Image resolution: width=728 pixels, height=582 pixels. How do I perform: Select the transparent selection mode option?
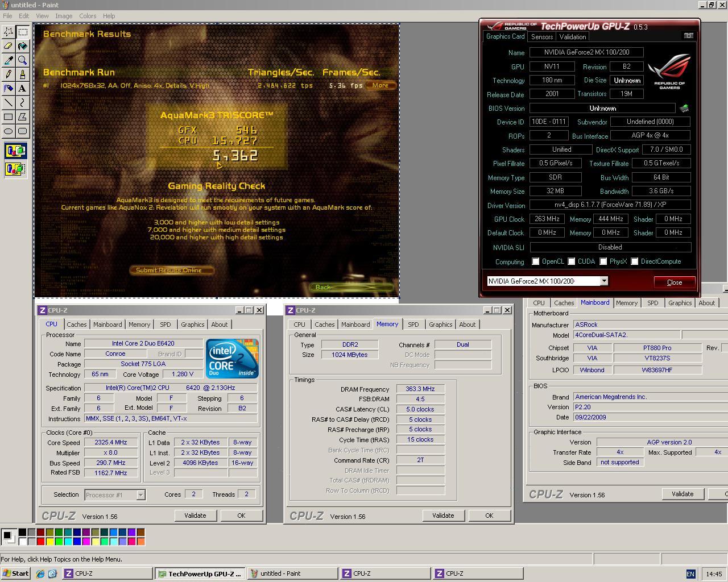[x=15, y=169]
